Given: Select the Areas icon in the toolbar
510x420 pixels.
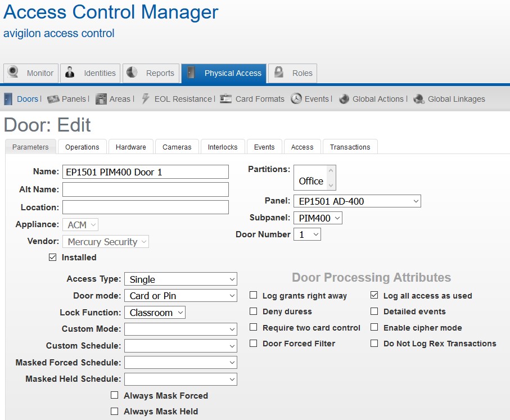Looking at the screenshot, I should [101, 99].
